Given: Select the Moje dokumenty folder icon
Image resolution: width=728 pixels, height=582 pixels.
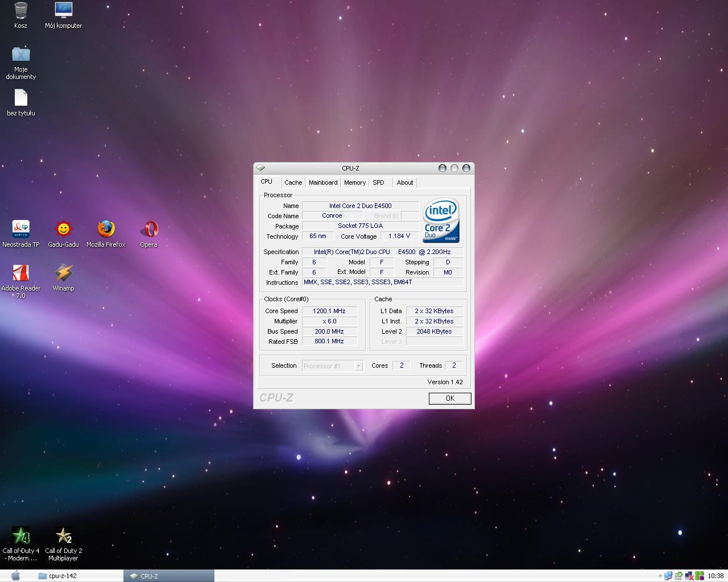Looking at the screenshot, I should click(21, 63).
